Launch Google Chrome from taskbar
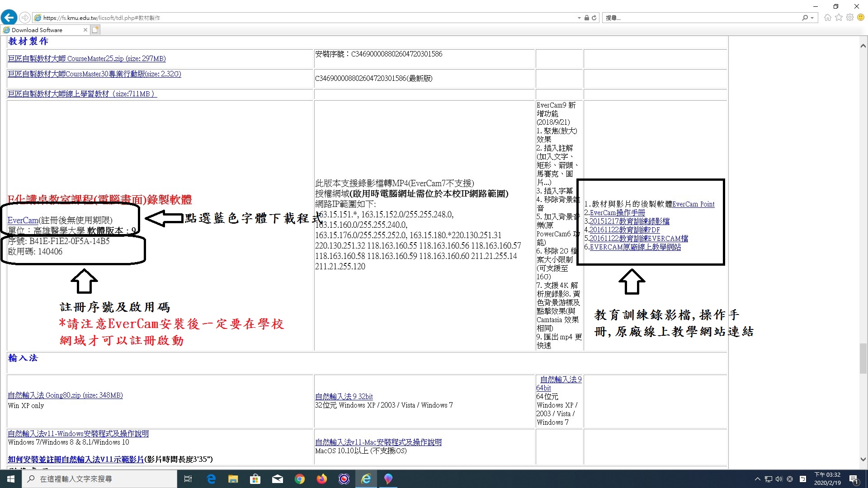The image size is (868, 488). coord(300,479)
